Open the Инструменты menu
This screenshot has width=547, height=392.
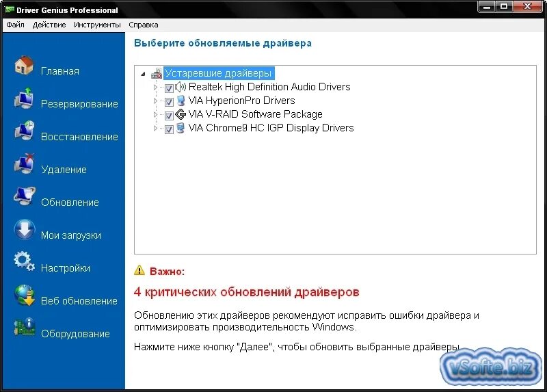pyautogui.click(x=97, y=25)
